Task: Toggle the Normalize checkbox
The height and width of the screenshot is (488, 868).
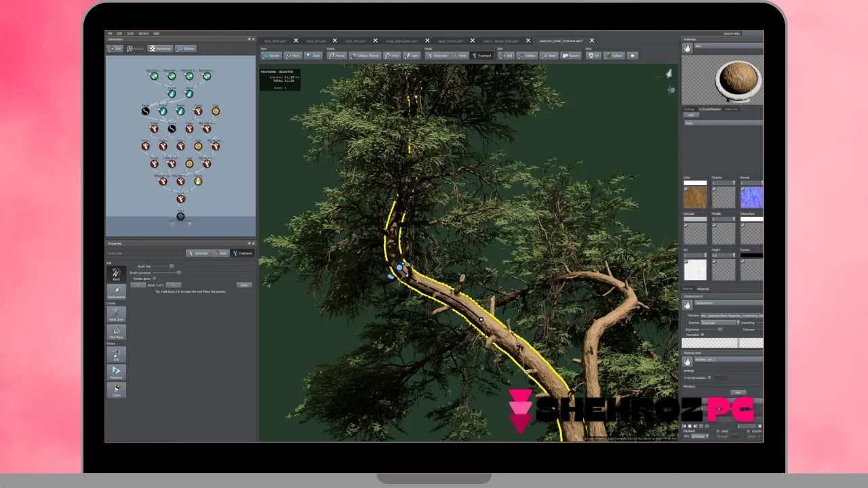Action: pos(702,334)
